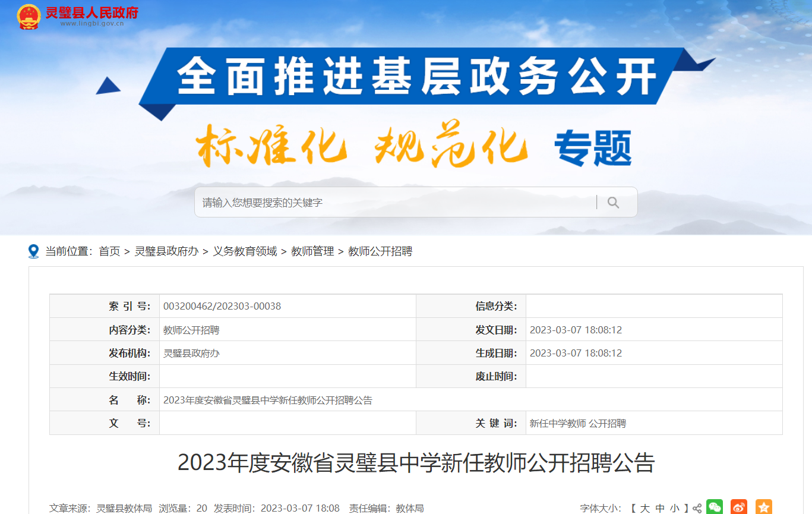Click 灵璧县人民政府 site title
The image size is (812, 514).
pos(92,12)
